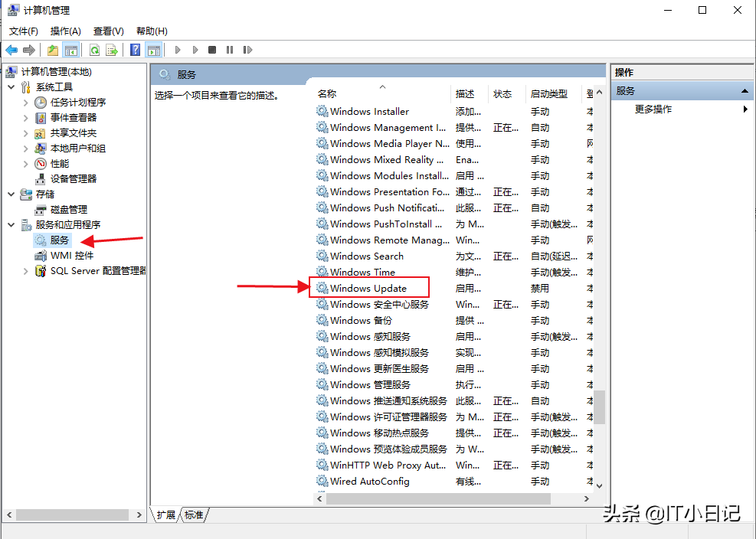756x539 pixels.
Task: Expand the 性能 node chevron
Action: (26, 164)
